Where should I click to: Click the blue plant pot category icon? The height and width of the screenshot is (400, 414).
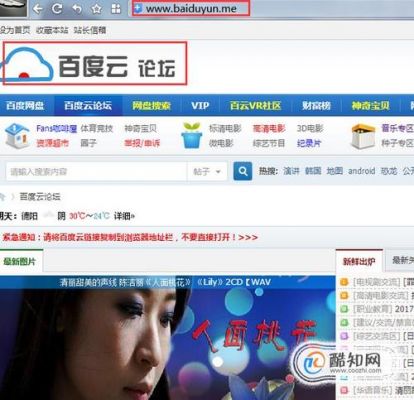(192, 135)
